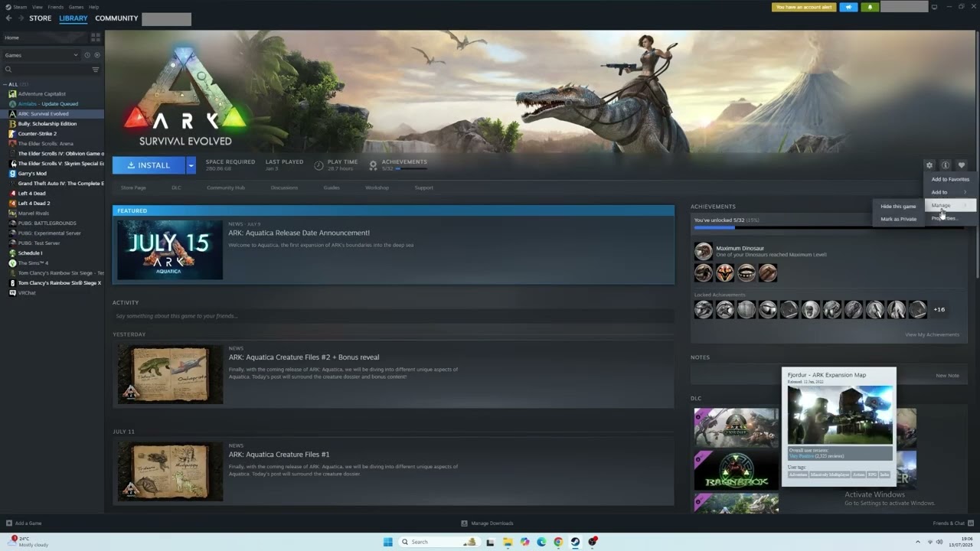Viewport: 980px width, 551px height.
Task: Show hidden system tray icons chevron
Action: point(918,542)
